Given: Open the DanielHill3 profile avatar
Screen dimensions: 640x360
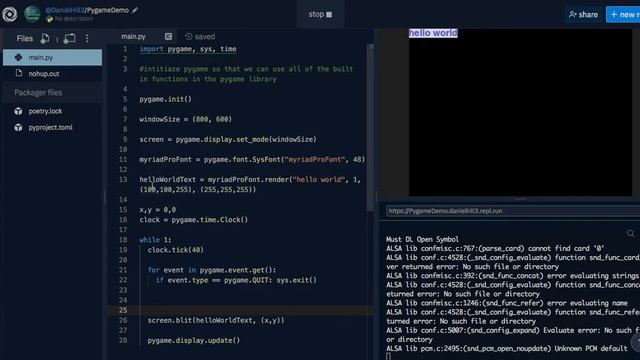Looking at the screenshot, I should coord(32,14).
